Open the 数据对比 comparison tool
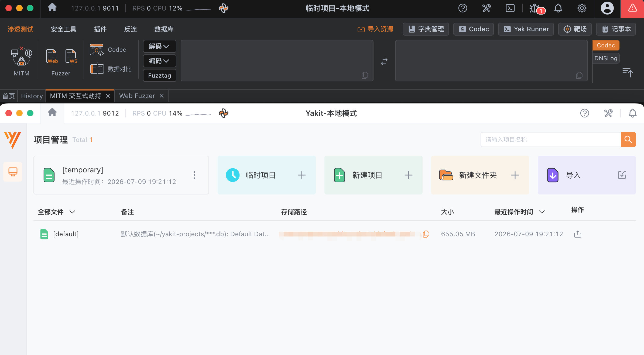This screenshot has height=355, width=644. (111, 69)
